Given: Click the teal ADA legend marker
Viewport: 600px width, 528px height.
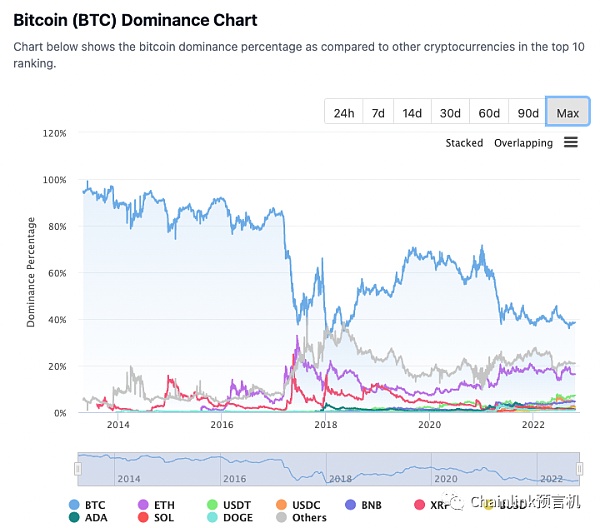Looking at the screenshot, I should (x=74, y=517).
